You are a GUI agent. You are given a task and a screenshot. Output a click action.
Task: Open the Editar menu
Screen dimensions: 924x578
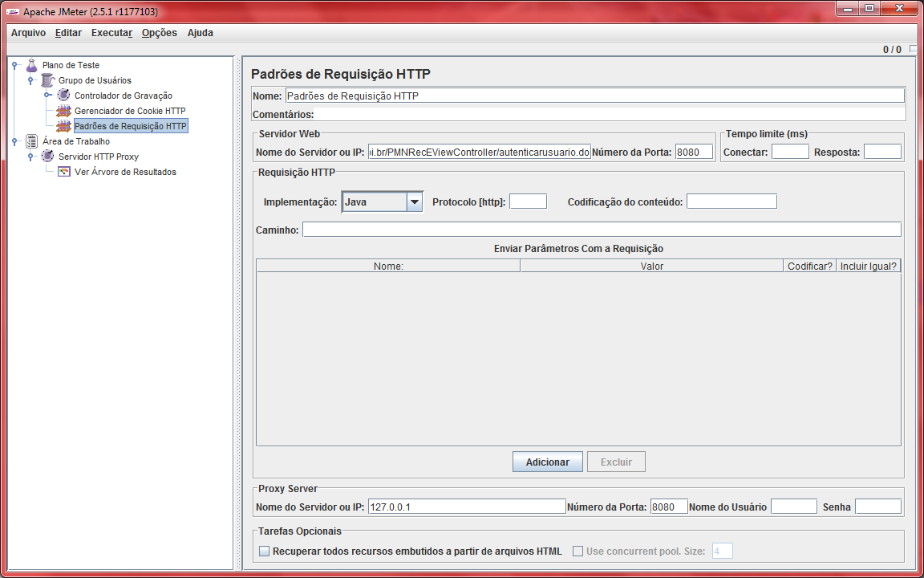point(68,33)
